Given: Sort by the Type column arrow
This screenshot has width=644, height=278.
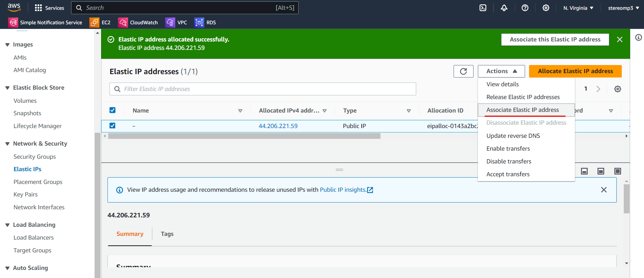Looking at the screenshot, I should pyautogui.click(x=409, y=111).
